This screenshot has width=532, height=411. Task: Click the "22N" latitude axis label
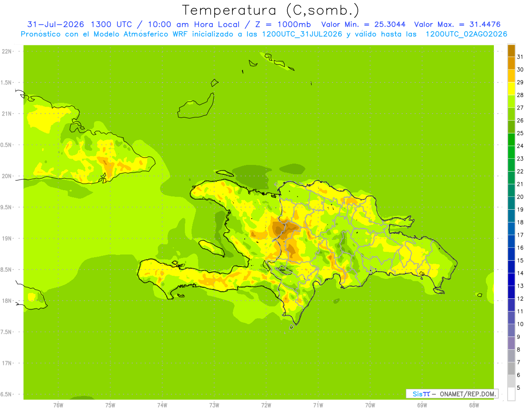point(7,51)
